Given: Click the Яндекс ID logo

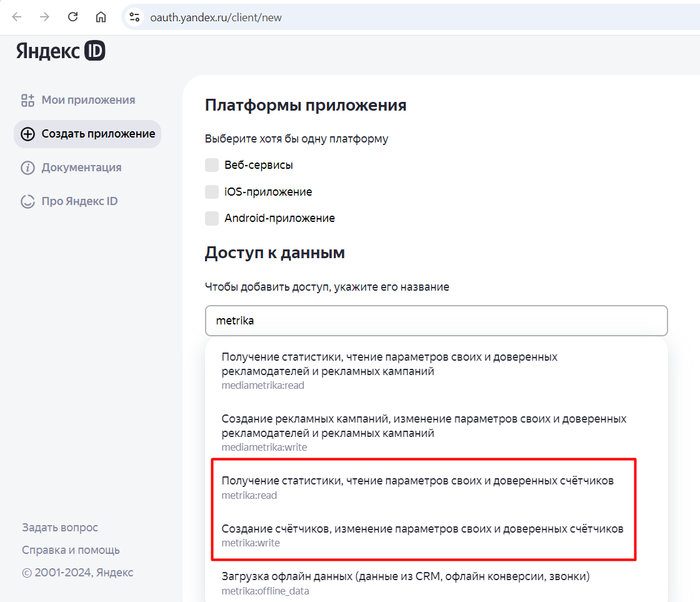Looking at the screenshot, I should [61, 51].
